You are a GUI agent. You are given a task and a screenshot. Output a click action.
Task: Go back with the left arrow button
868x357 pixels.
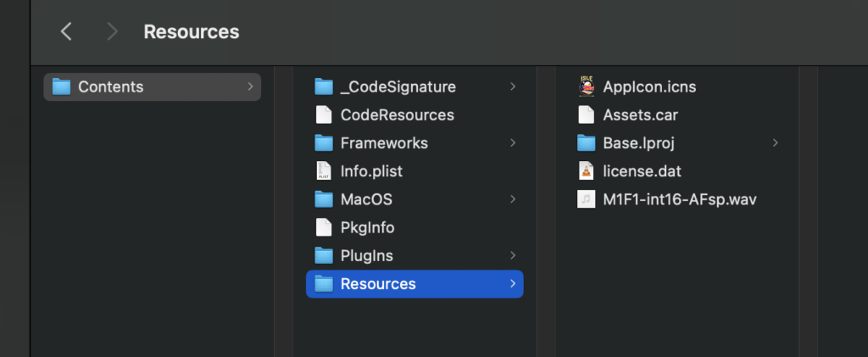(66, 31)
